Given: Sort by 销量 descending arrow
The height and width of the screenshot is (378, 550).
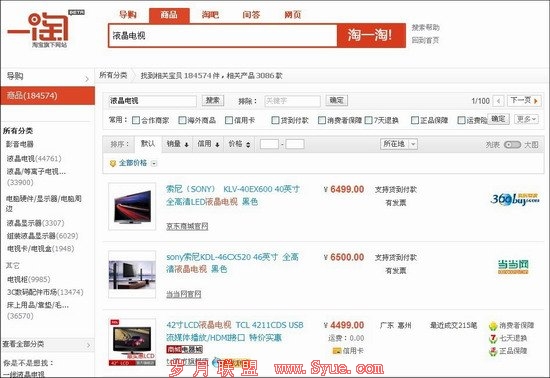Looking at the screenshot, I should (187, 144).
